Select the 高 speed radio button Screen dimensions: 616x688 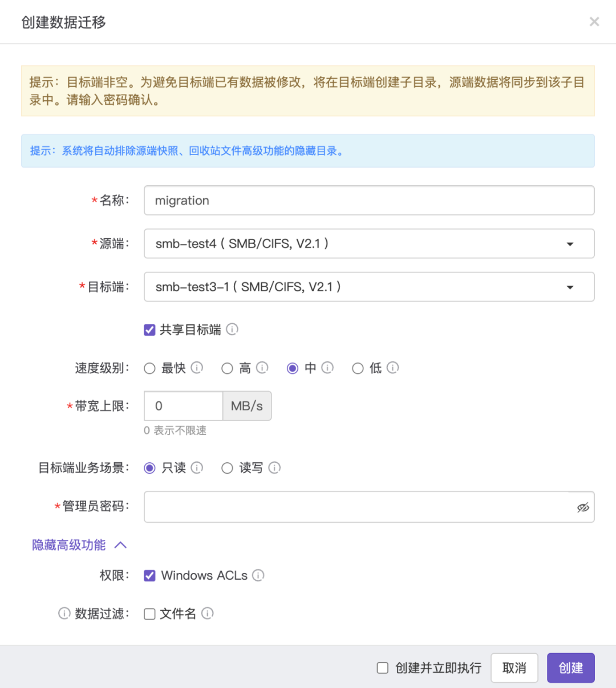[227, 368]
